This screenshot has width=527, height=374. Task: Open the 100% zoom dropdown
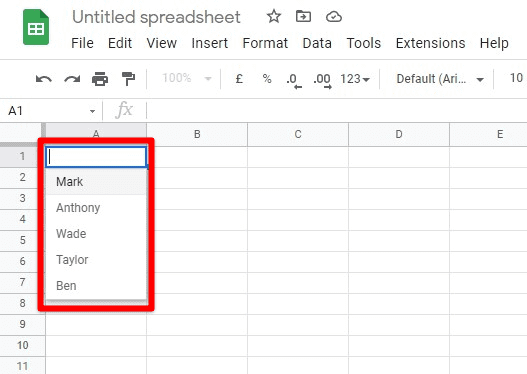187,79
